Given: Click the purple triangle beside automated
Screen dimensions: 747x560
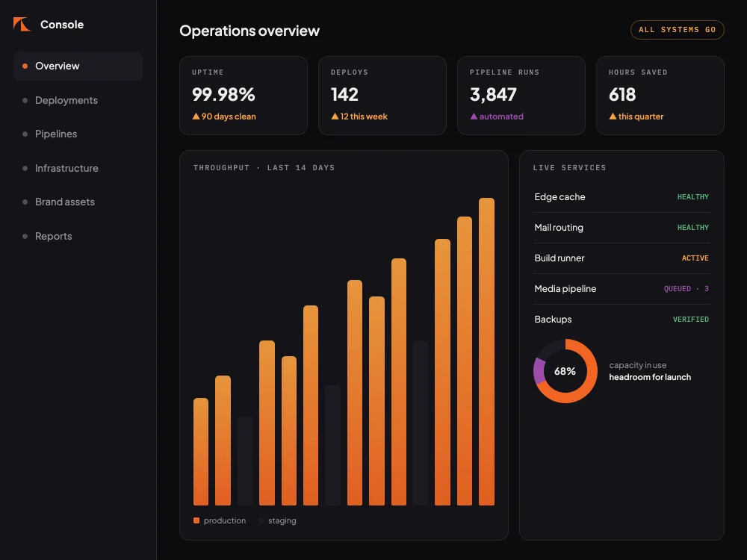Looking at the screenshot, I should click(x=474, y=116).
